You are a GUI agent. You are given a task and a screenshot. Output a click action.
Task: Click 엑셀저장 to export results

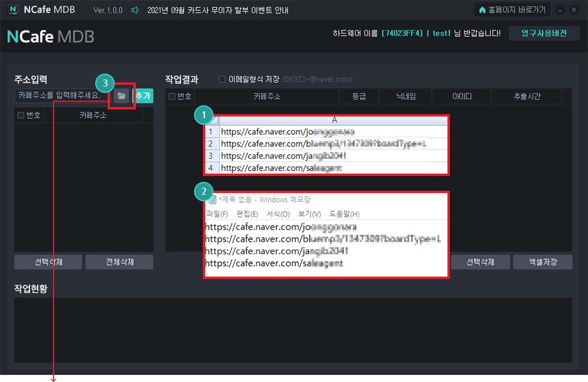(542, 262)
